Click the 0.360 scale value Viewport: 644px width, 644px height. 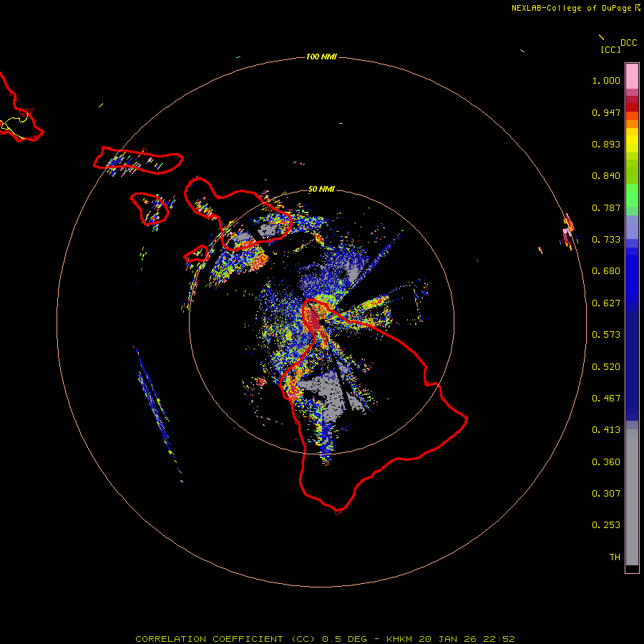pos(606,462)
